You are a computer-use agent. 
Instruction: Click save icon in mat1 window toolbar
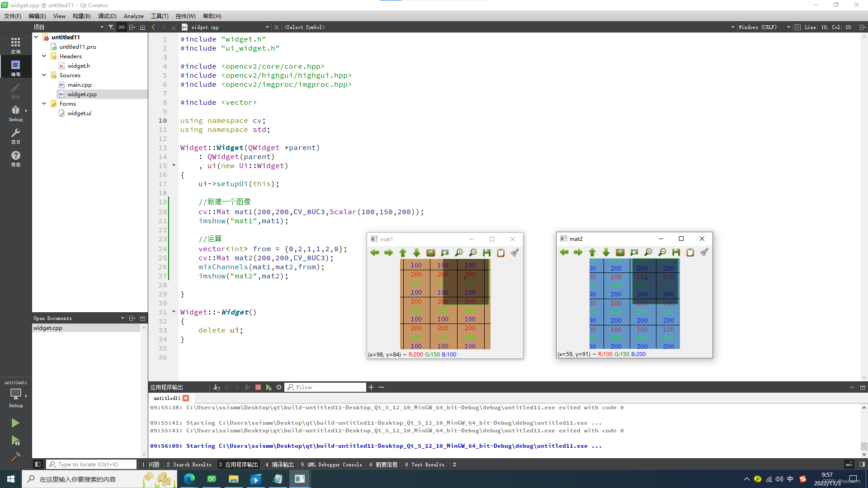(x=486, y=253)
